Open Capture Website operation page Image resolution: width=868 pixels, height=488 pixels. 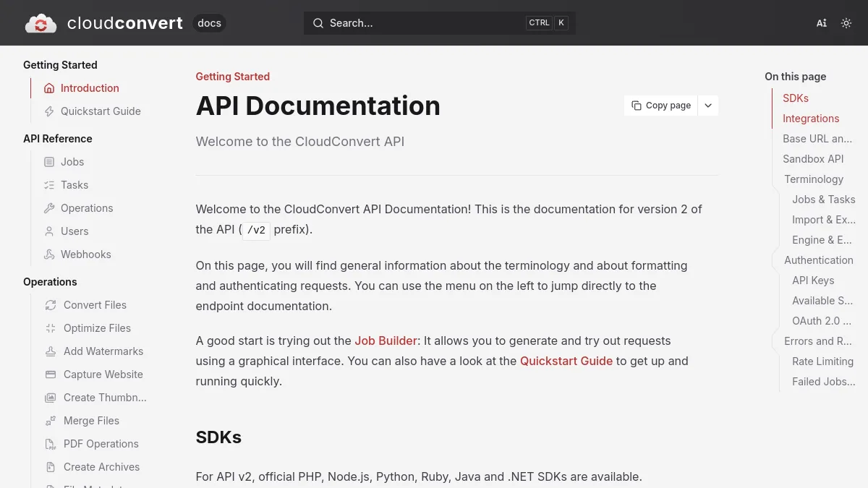pos(103,374)
